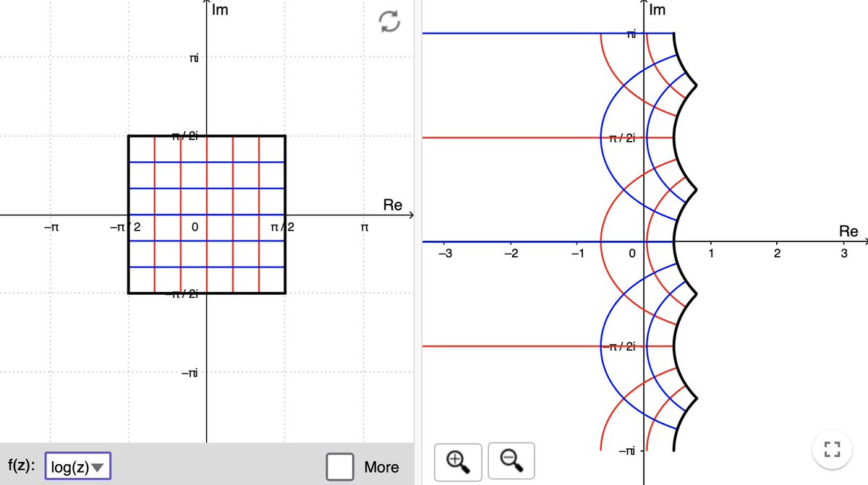Image resolution: width=868 pixels, height=485 pixels.
Task: Zoom out with the magnifier minus button
Action: 511,461
